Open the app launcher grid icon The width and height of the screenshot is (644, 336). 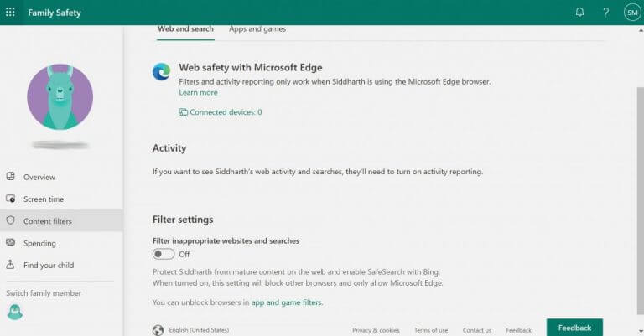tap(10, 13)
